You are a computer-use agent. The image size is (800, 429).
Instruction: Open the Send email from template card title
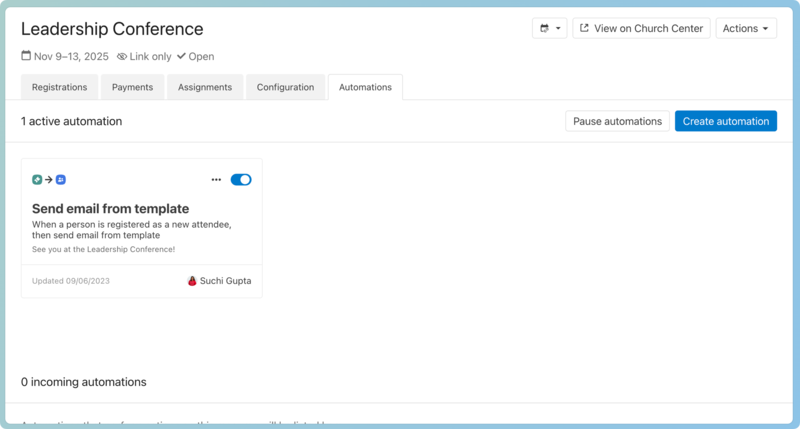tap(110, 209)
